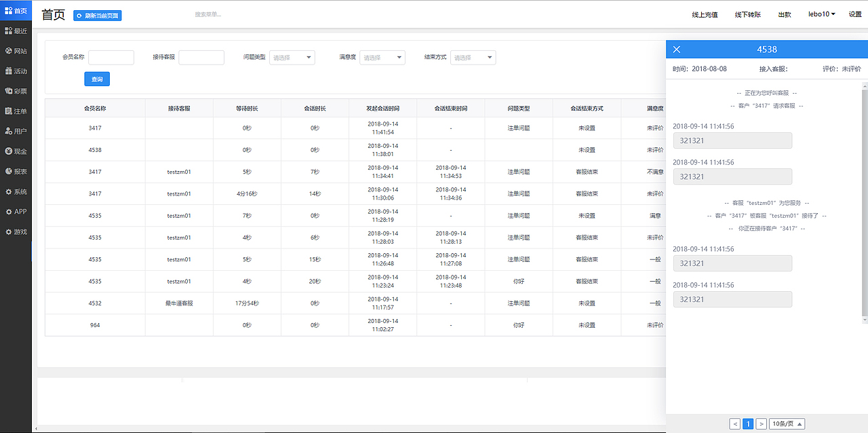Open the 问题类型 select dropdown
This screenshot has height=433, width=868.
pyautogui.click(x=292, y=58)
